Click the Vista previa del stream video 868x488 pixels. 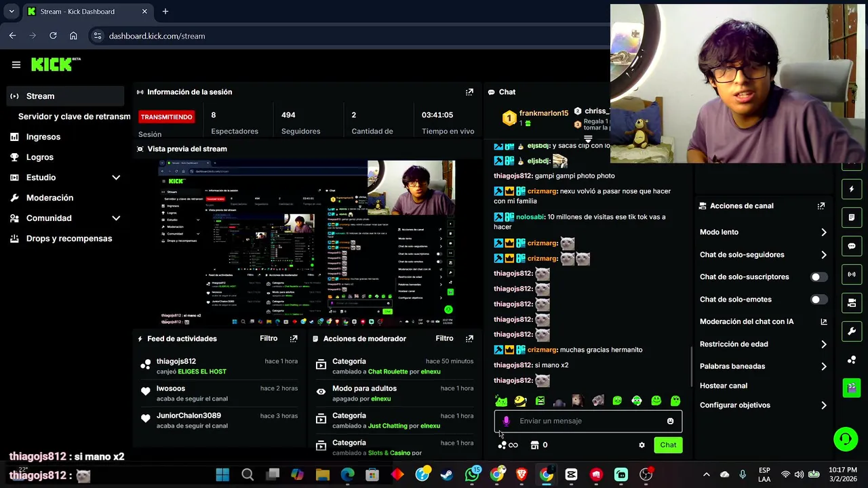(307, 243)
